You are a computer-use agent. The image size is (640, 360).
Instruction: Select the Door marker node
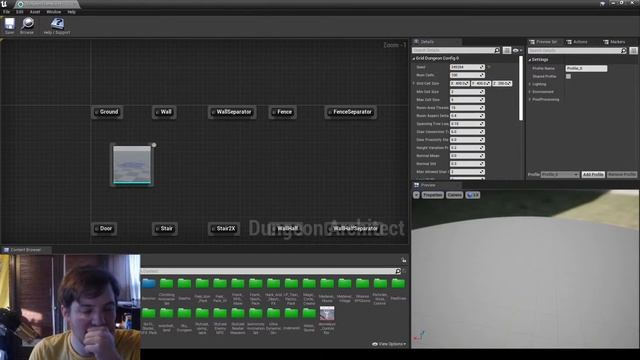104,229
